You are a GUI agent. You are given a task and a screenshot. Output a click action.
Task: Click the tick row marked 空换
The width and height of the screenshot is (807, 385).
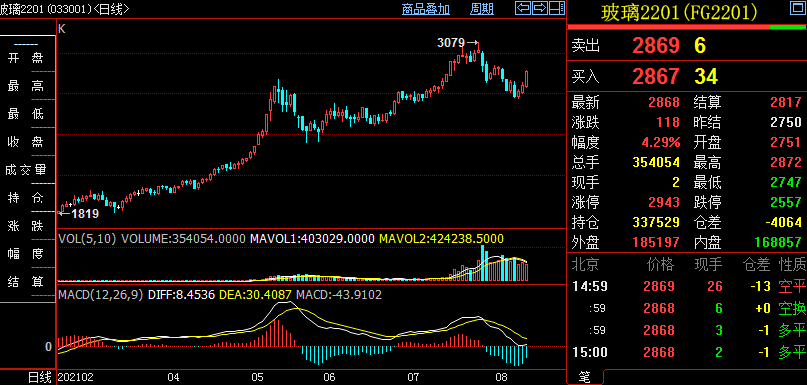point(792,308)
